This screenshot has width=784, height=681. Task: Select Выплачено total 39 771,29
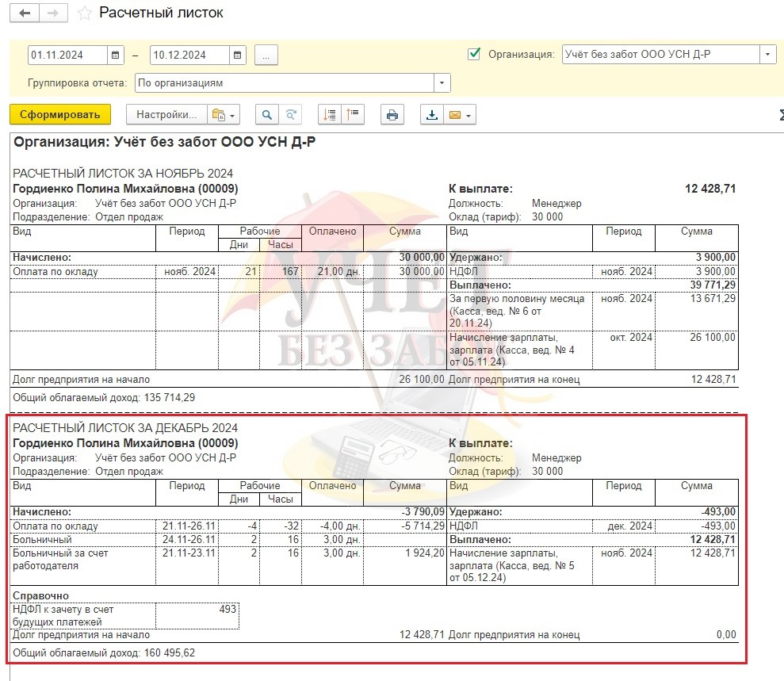pos(713,285)
